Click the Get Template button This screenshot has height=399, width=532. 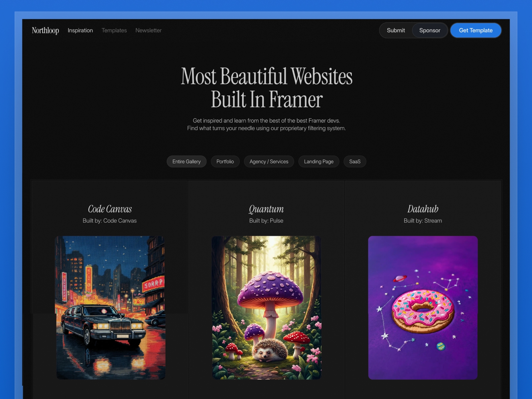coord(476,30)
